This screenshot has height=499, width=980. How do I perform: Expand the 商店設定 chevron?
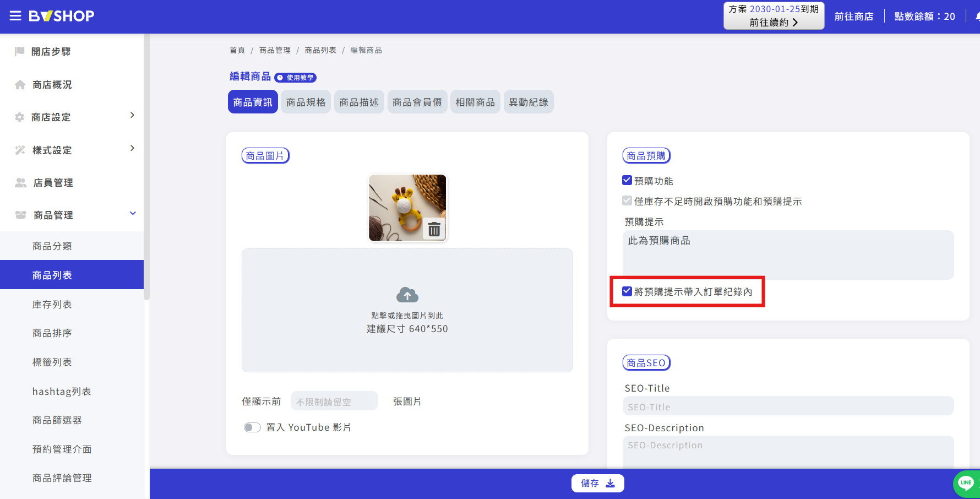point(132,115)
